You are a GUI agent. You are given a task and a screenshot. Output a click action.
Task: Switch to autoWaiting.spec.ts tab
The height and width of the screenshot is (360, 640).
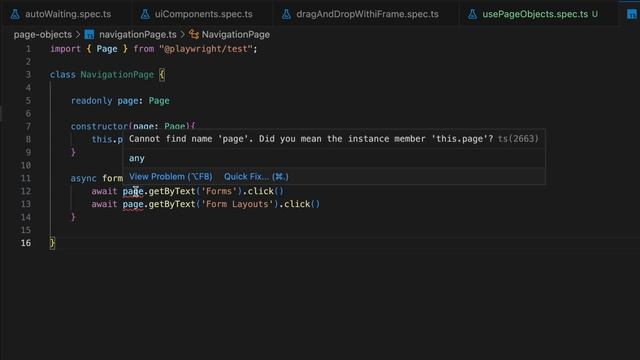[x=67, y=14]
